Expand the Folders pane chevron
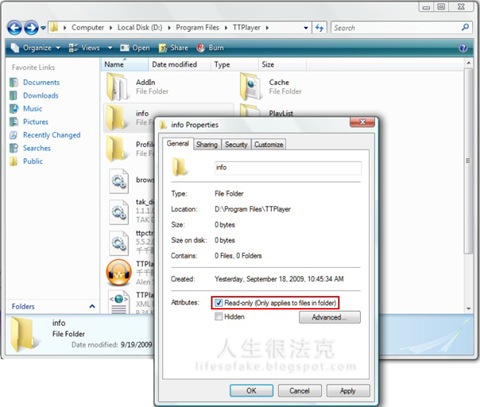Screen dimensions: 480x407 coord(92,306)
